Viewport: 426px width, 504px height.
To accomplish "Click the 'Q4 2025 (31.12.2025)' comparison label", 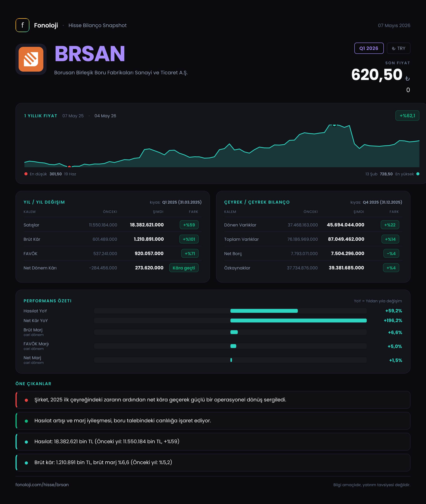I will 383,202.
